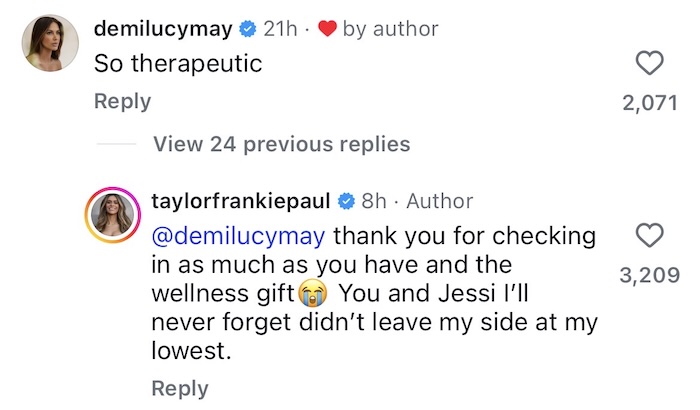Like demilucymay's "So therapeutic" comment
This screenshot has height=410, width=700.
click(650, 65)
